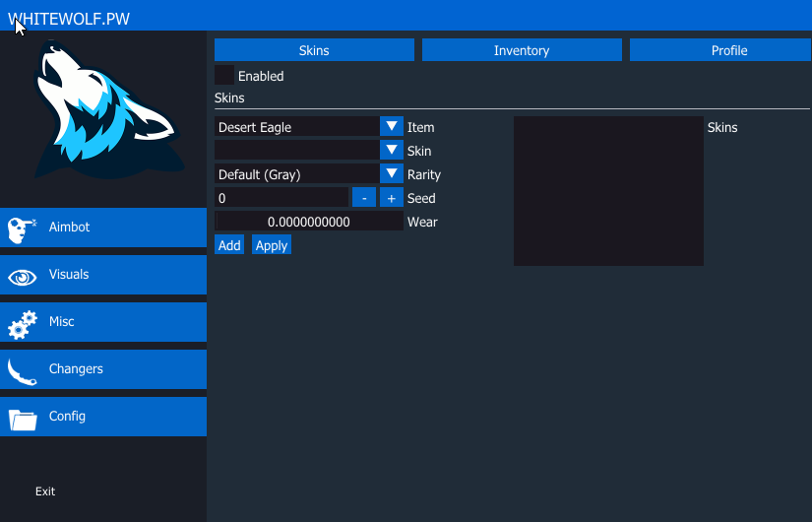Expand the Rarity dropdown arrow
The height and width of the screenshot is (522, 812).
(x=392, y=173)
